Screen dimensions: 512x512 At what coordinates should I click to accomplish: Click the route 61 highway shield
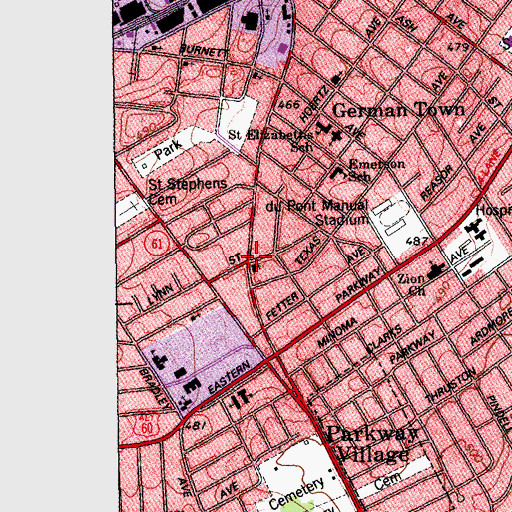pos(157,244)
